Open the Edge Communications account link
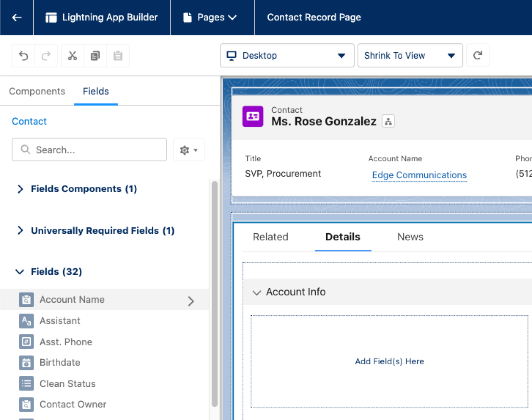Image resolution: width=532 pixels, height=420 pixels. 419,175
